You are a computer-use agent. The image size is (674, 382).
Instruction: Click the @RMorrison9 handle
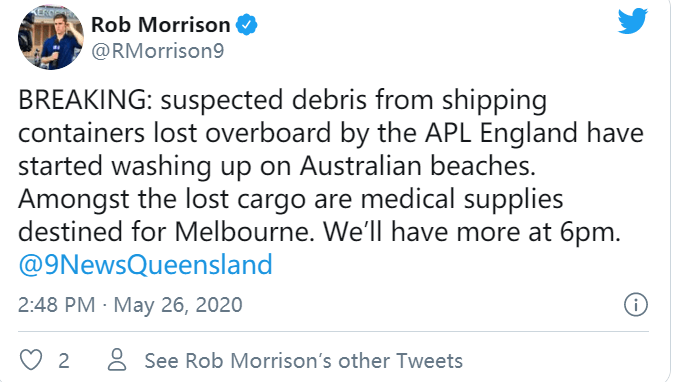(x=158, y=51)
